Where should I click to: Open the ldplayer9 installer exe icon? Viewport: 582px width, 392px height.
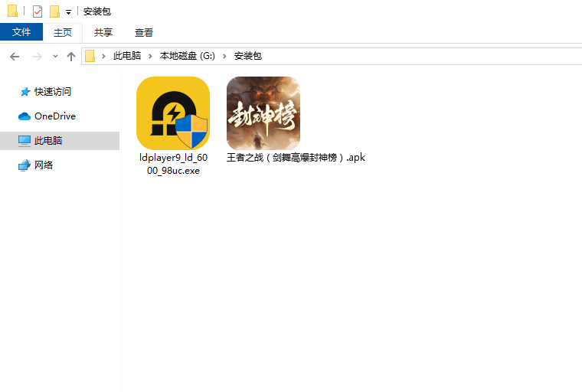tap(173, 113)
